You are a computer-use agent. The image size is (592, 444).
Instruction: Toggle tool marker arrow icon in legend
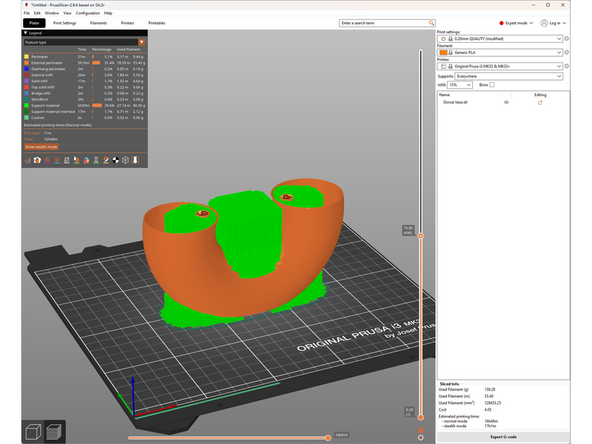tap(136, 160)
